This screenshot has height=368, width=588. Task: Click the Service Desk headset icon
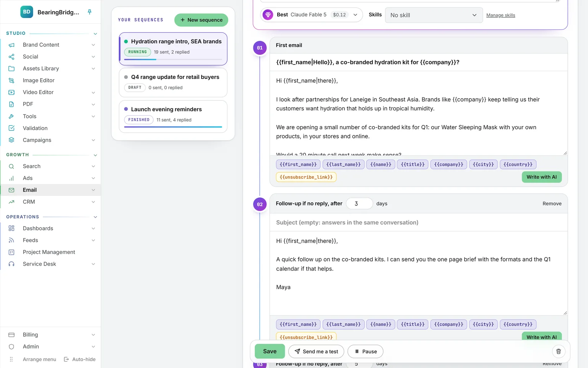click(11, 264)
